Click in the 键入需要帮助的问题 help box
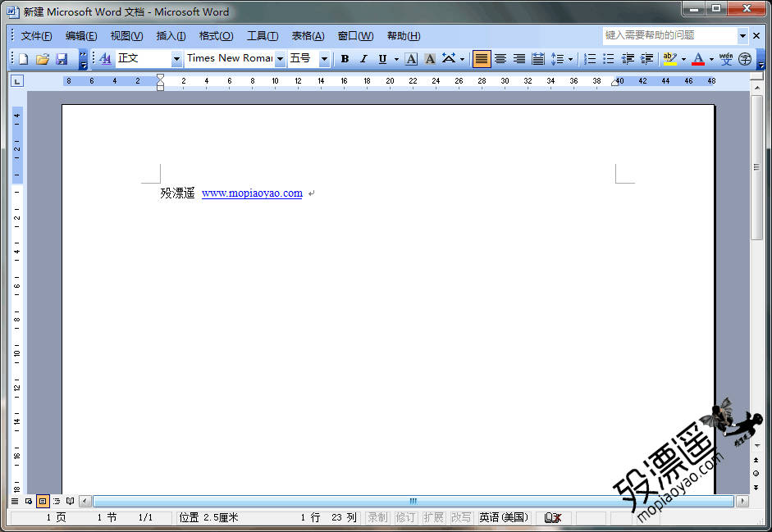 tap(669, 35)
